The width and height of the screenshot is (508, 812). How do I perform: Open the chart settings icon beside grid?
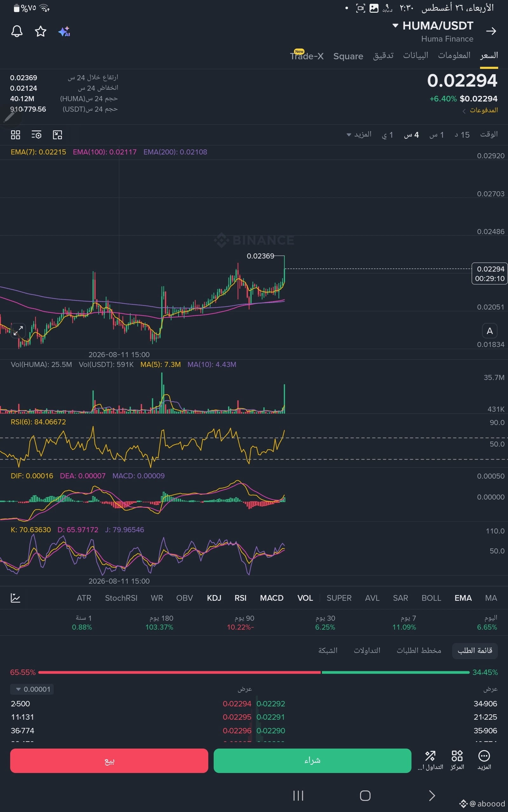click(36, 135)
